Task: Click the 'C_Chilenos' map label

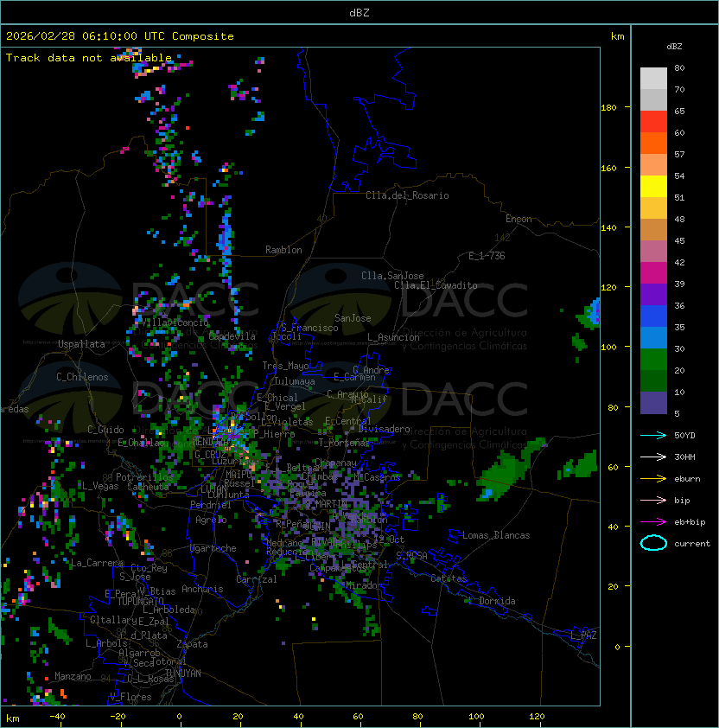Action: click(x=82, y=377)
